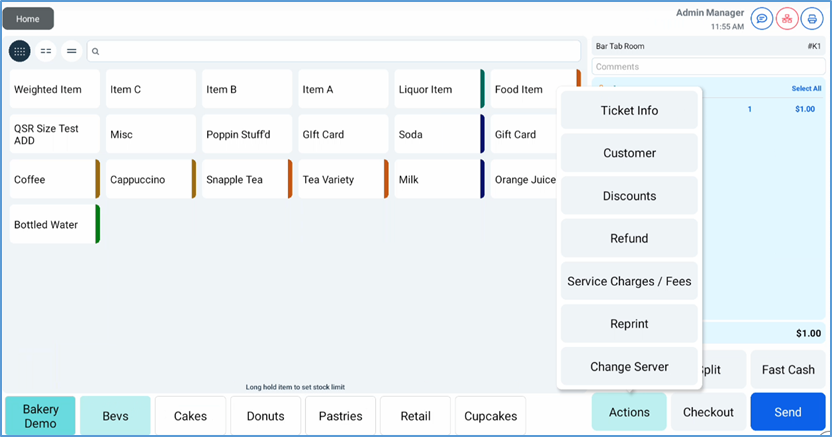Switch to two-column tile view
This screenshot has height=437, width=832.
coord(46,51)
